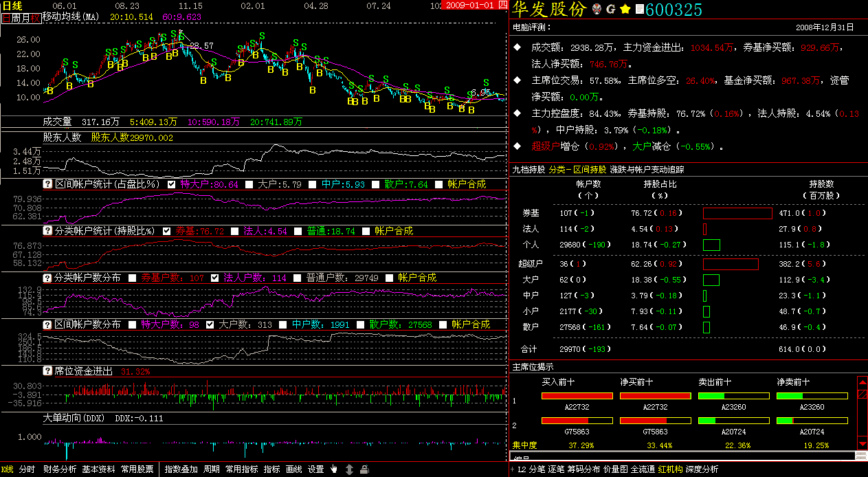This screenshot has height=477, width=868.
Task: Open the document note icon before 600325
Action: tap(639, 10)
